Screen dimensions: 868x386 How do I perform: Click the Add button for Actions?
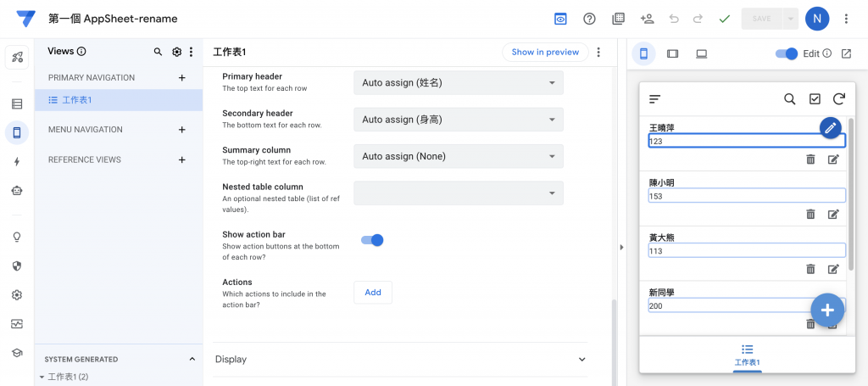point(373,292)
